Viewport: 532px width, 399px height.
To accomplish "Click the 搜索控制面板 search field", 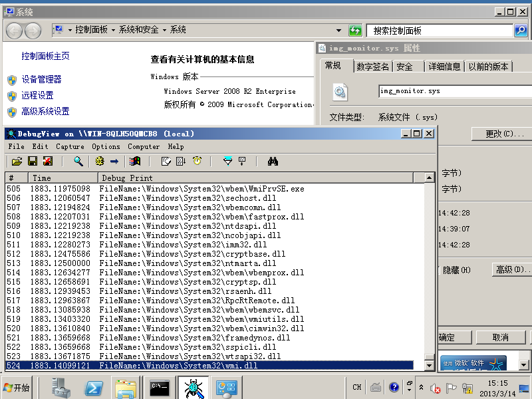I will click(x=440, y=31).
